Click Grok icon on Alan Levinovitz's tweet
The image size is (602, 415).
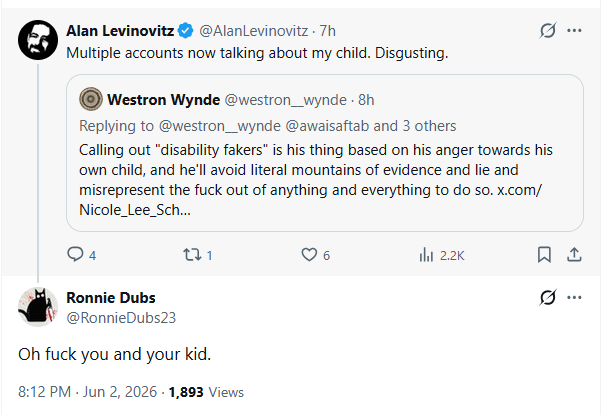[547, 30]
